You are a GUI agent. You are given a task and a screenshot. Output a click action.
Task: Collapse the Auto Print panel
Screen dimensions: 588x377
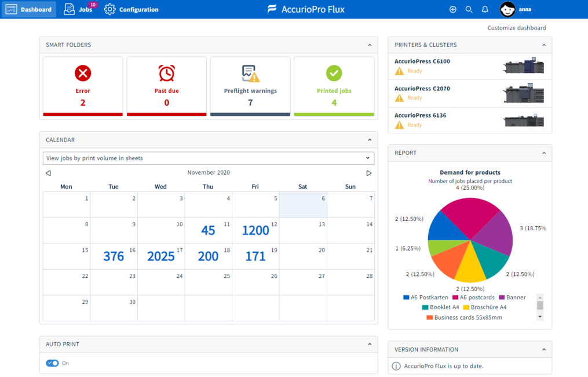[x=370, y=345]
